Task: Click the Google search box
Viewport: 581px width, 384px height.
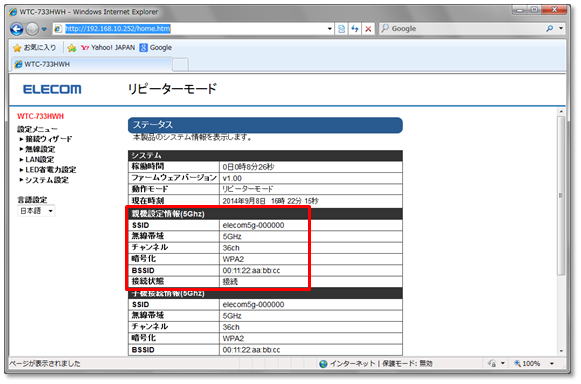Action: coord(461,29)
